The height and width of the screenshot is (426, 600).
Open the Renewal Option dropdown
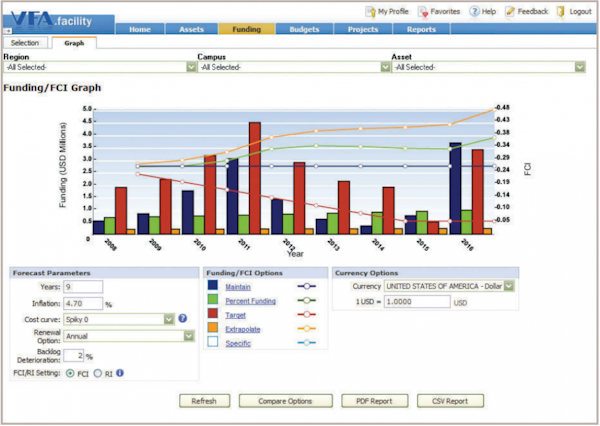tap(189, 336)
